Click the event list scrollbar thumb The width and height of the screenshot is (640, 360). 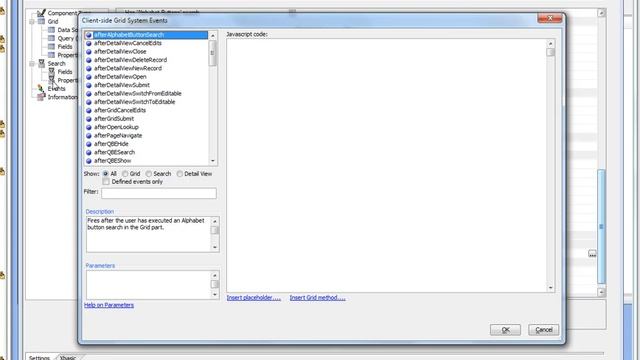(x=213, y=53)
